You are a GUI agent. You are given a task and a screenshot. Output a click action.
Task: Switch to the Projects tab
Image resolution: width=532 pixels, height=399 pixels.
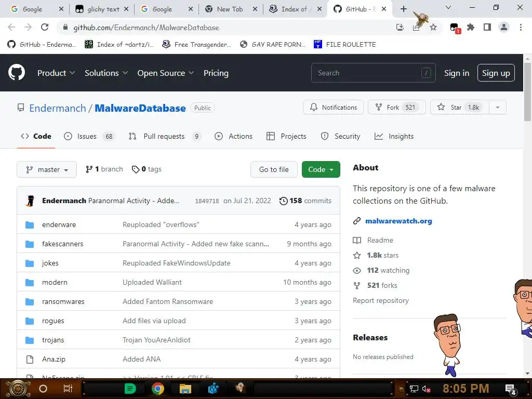(286, 136)
